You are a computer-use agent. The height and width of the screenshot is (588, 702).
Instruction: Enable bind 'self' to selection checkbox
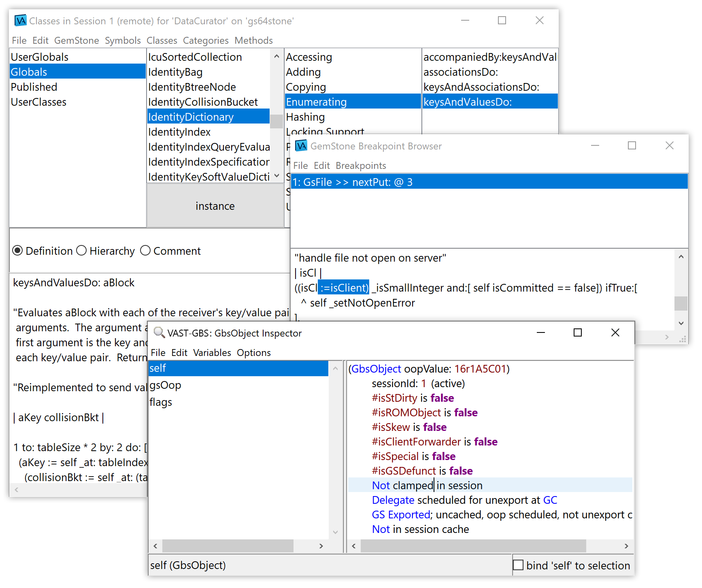tap(518, 565)
